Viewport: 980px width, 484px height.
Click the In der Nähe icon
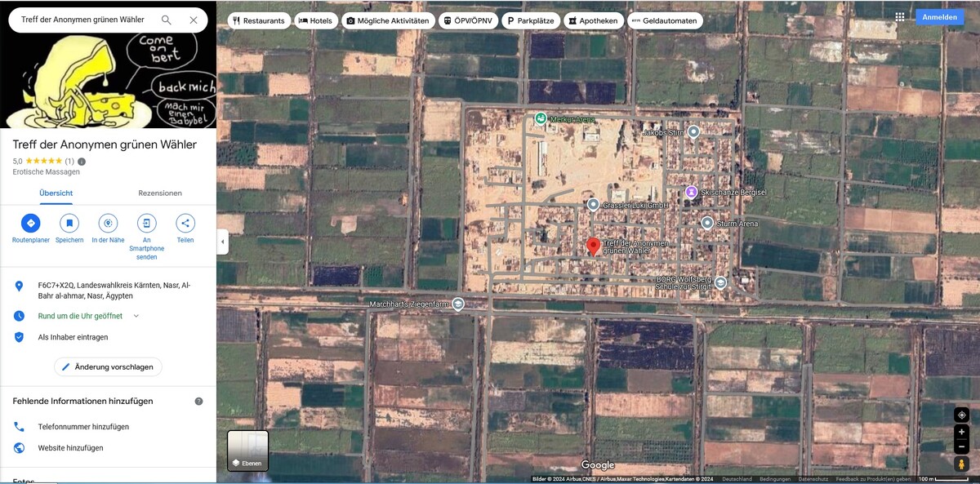point(108,223)
